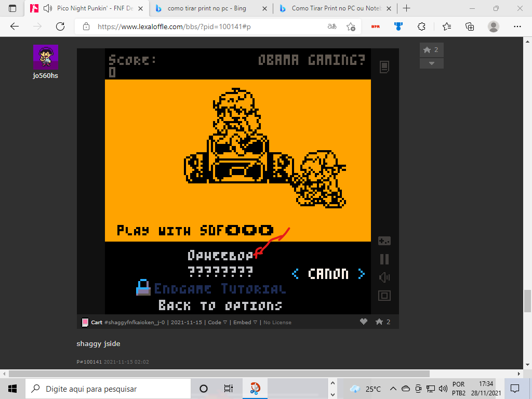Switch to the Pico Night Punkin' tab
Viewport: 532px width, 399px height.
point(87,8)
